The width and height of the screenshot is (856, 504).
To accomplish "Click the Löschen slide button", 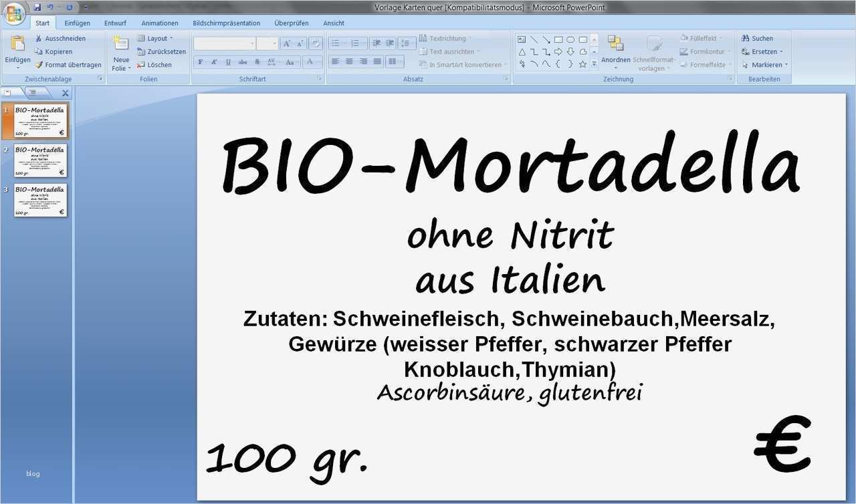I will click(x=154, y=65).
